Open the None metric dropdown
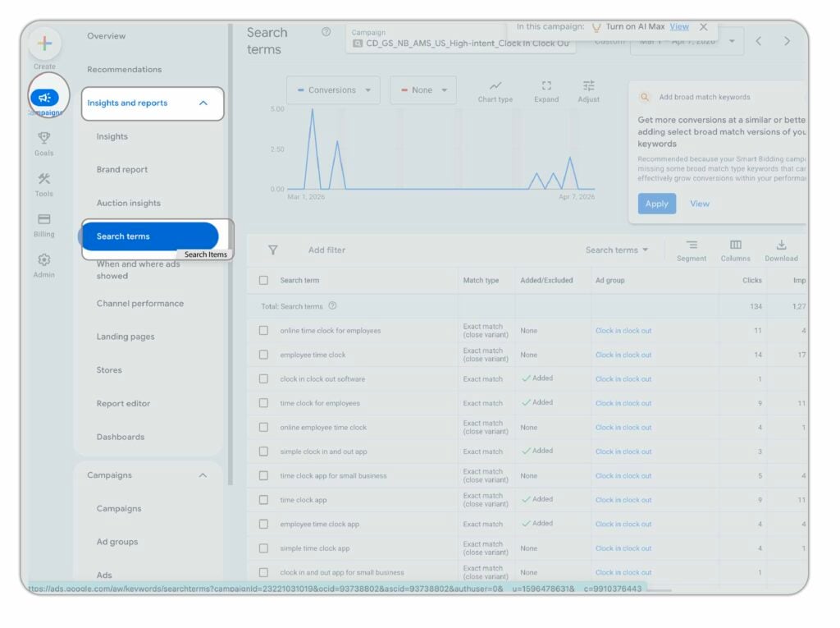 coord(423,90)
